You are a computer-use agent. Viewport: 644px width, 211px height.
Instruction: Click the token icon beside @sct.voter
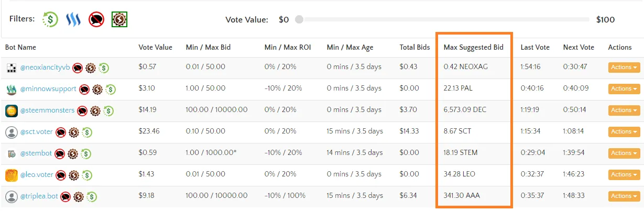click(x=74, y=132)
